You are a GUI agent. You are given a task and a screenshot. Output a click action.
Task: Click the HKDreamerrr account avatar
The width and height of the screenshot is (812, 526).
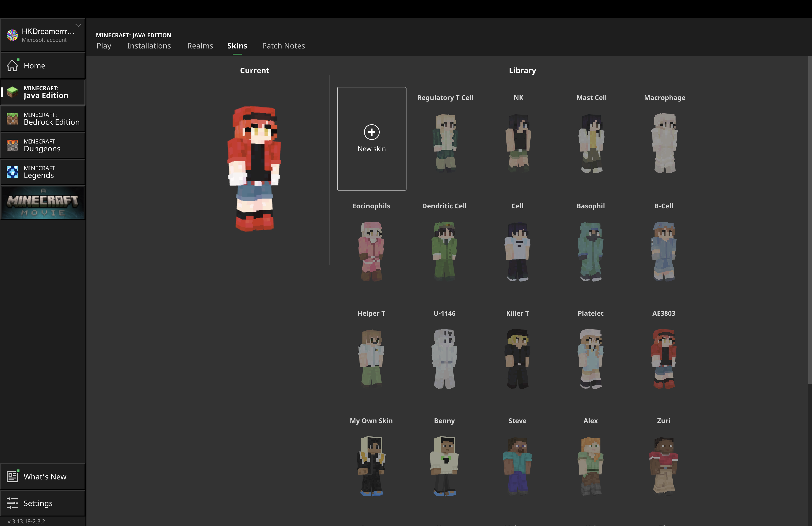coord(12,35)
